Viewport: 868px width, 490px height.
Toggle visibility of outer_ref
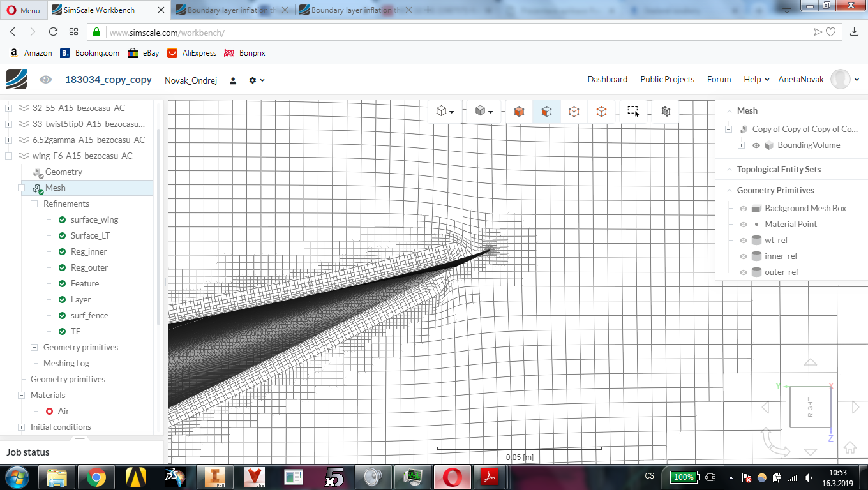[x=743, y=272]
